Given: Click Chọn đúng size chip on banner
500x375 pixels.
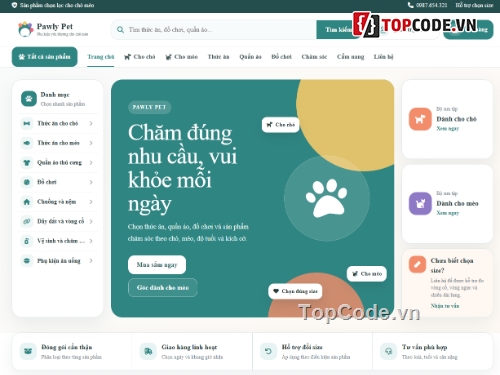Looking at the screenshot, I should [295, 291].
